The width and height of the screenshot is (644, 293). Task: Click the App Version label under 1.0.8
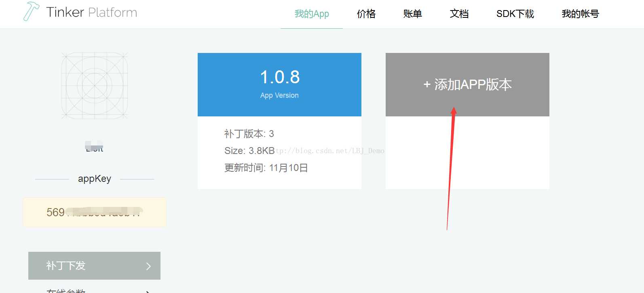(279, 95)
